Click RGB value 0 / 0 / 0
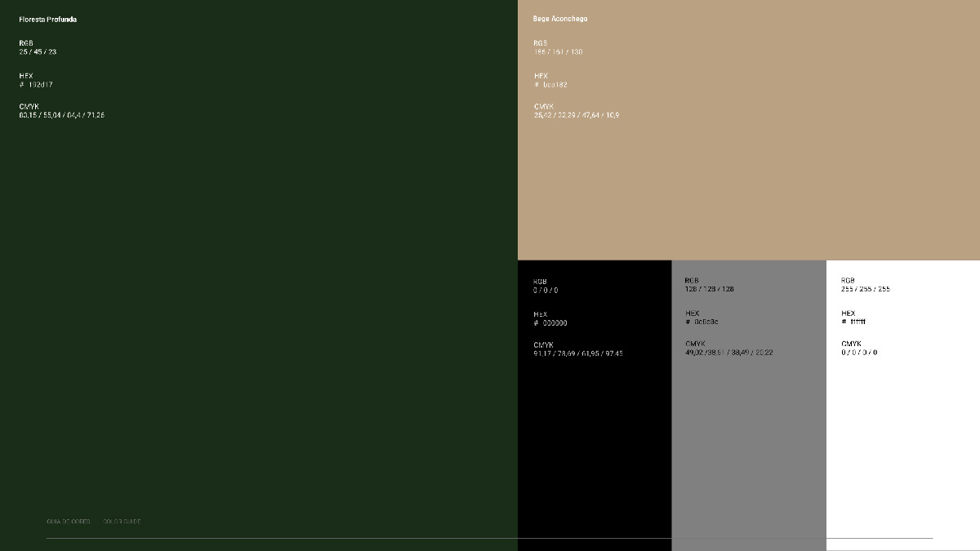980x551 pixels. [x=546, y=291]
